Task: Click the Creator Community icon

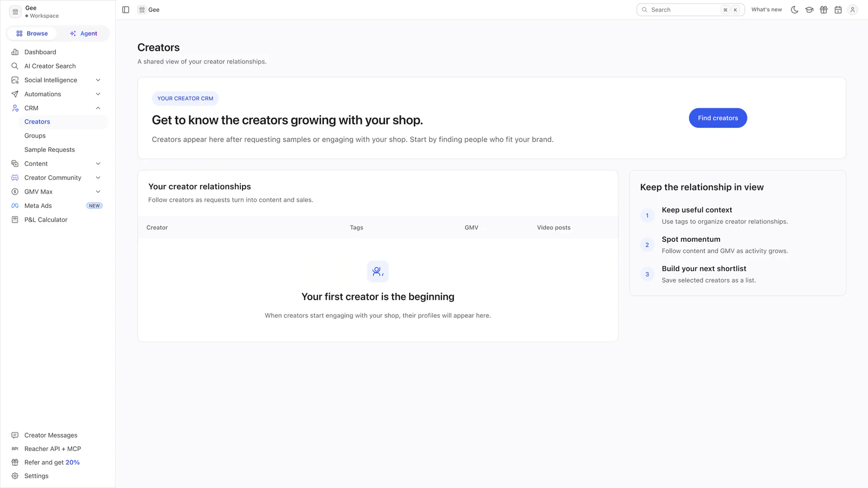Action: [x=15, y=178]
